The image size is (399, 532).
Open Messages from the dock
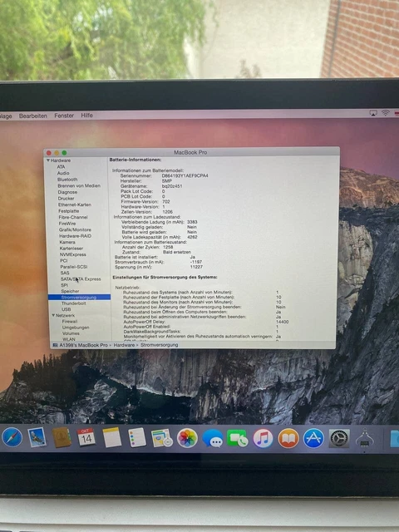(x=213, y=438)
